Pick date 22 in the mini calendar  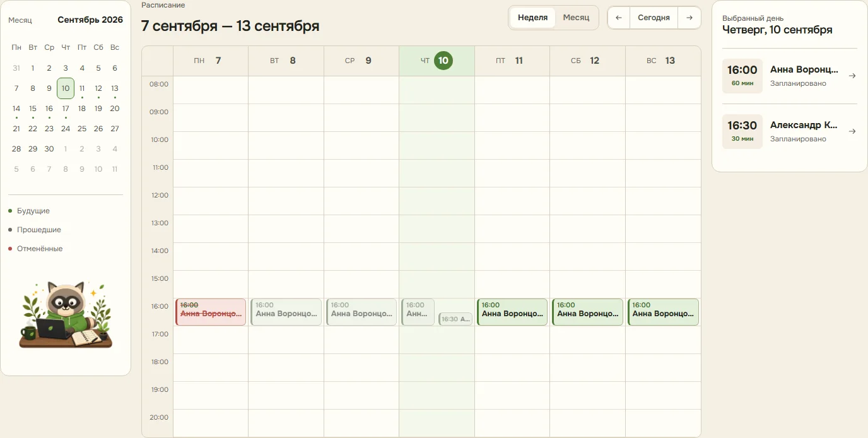[x=33, y=129]
